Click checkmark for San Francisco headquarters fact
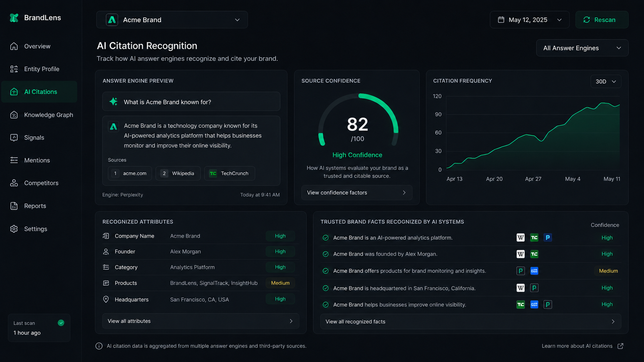The image size is (644, 362). tap(325, 288)
